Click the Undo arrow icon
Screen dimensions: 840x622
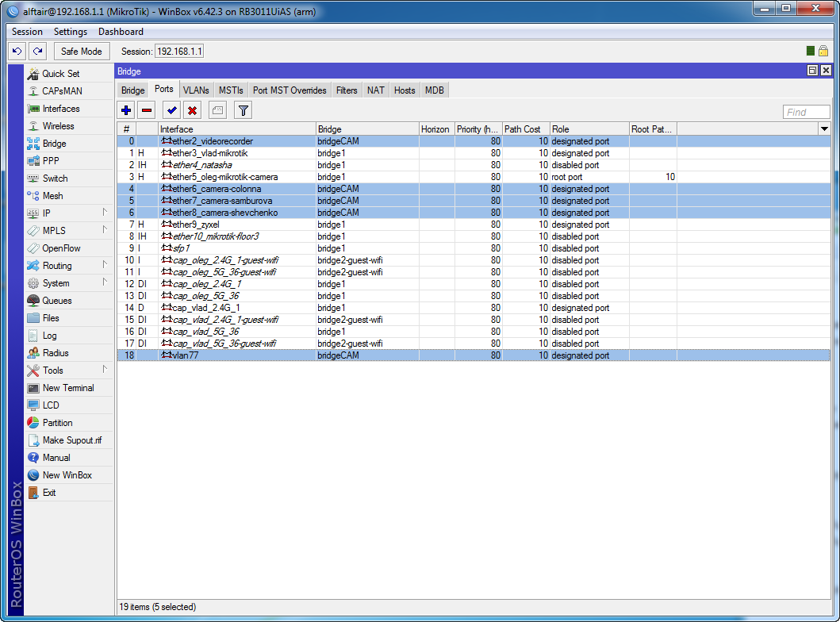coord(17,52)
